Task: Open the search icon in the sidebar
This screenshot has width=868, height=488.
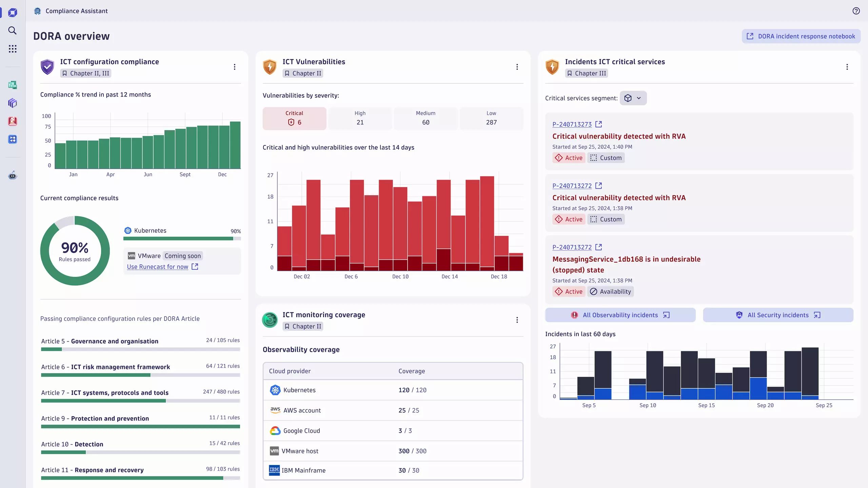Action: click(13, 30)
